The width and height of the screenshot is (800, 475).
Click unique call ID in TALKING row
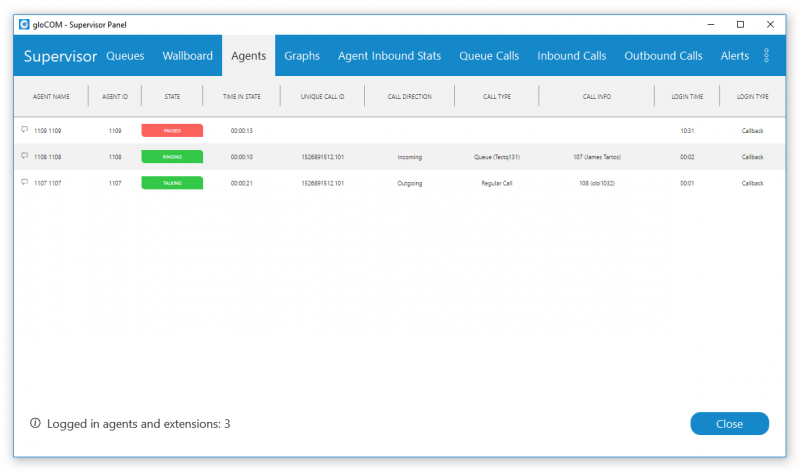322,183
